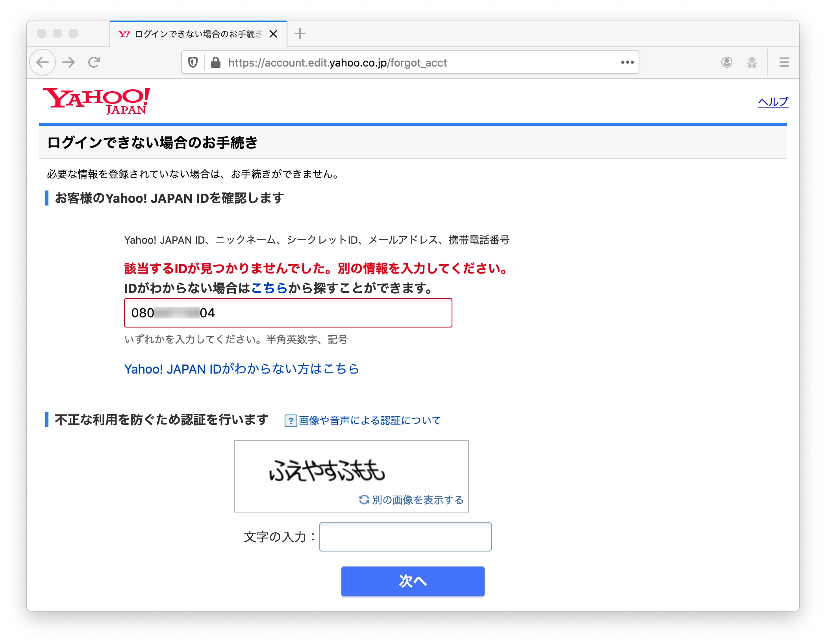Click the padlock site security icon
The height and width of the screenshot is (644, 826).
pyautogui.click(x=215, y=63)
